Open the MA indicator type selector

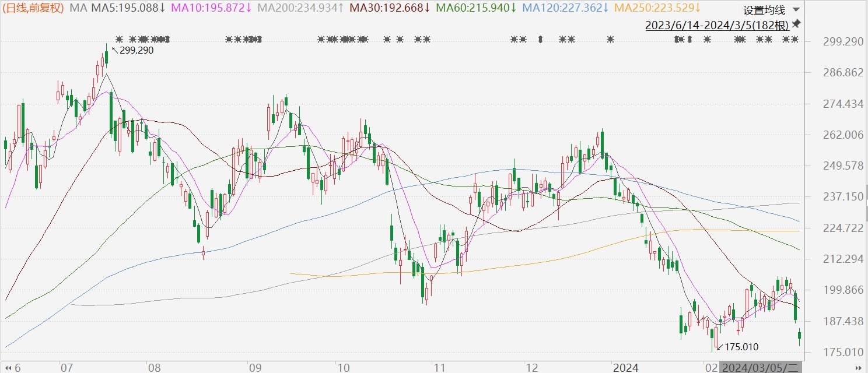pos(78,8)
